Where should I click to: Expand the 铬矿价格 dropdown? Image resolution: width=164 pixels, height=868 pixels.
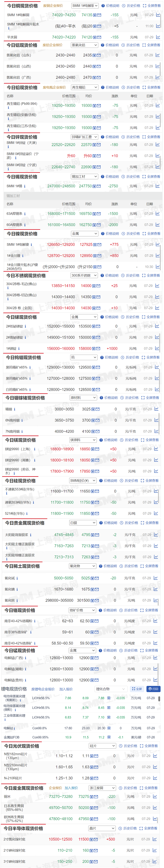point(82,610)
